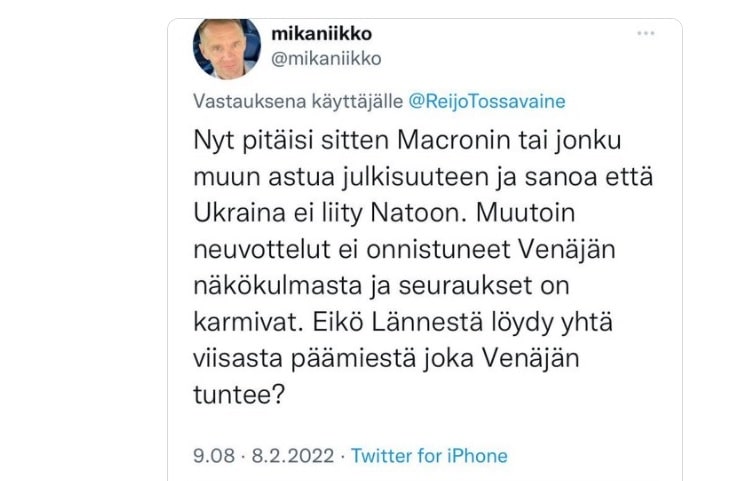Viewport: 756px width, 481px height.
Task: Click the 9.08 timestamp of the tweet
Action: [x=214, y=456]
